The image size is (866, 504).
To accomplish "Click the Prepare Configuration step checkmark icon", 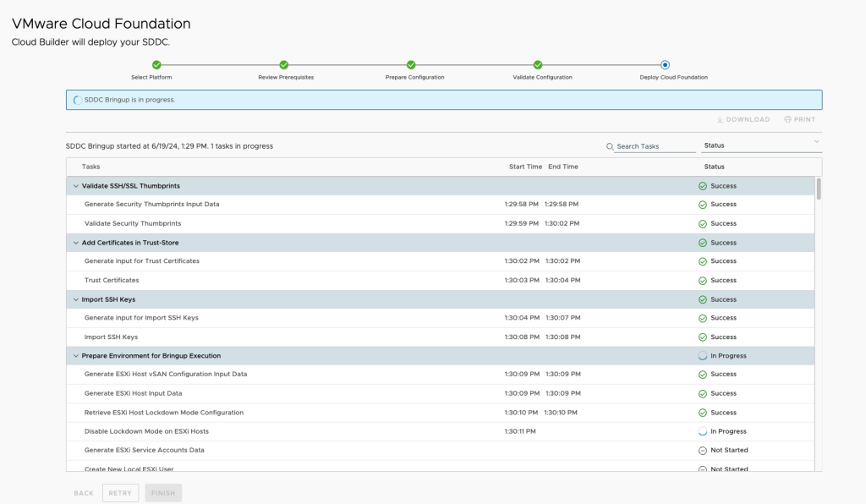I will 411,65.
